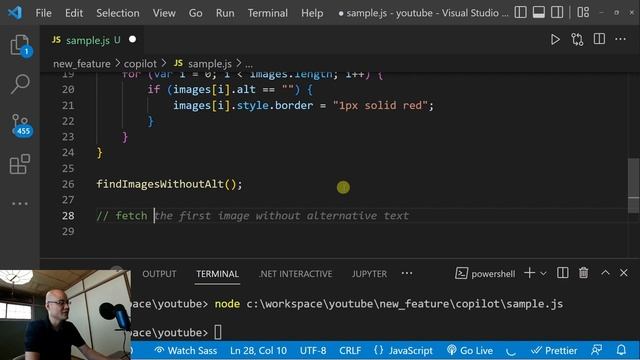Open the Go menu
This screenshot has width=640, height=360.
[196, 13]
